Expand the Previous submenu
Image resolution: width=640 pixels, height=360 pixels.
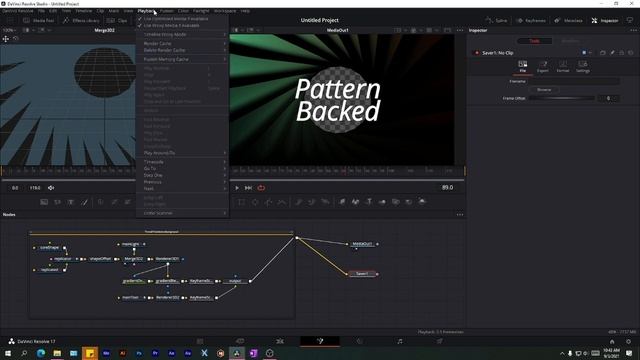[182, 182]
